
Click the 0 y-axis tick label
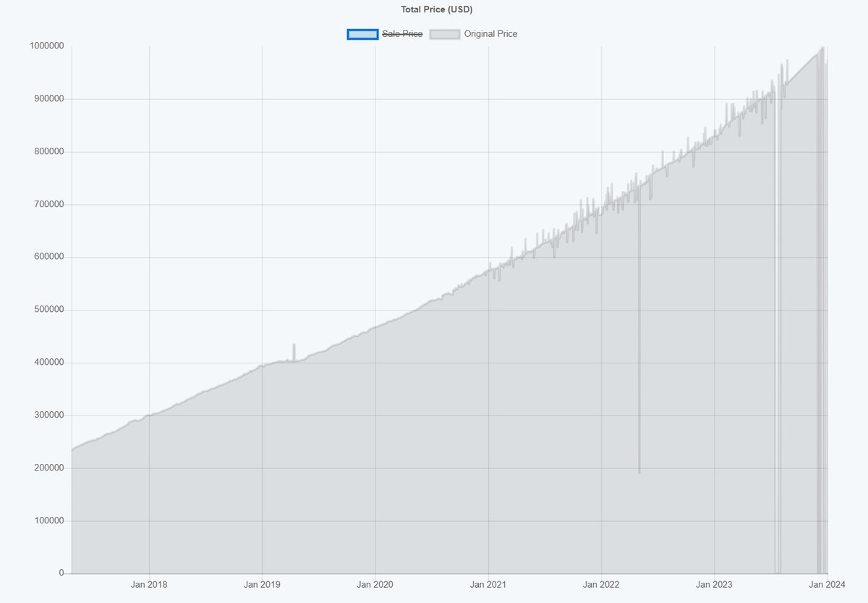[61, 573]
